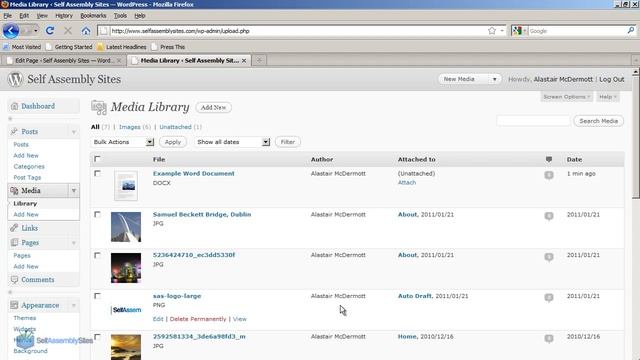Viewport: 640px width, 360px height.
Task: Toggle the Pages sidebar menu arrow
Action: tap(74, 243)
